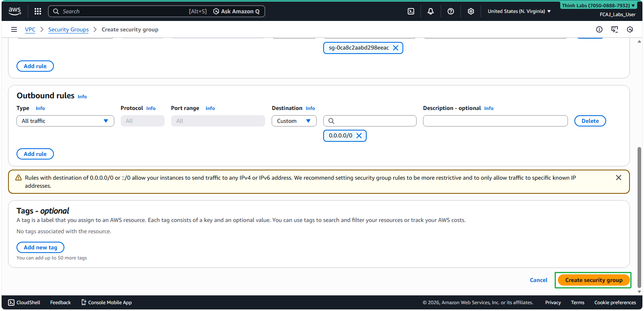Open the Type All traffic dropdown
Image resolution: width=644 pixels, height=311 pixels.
click(65, 121)
